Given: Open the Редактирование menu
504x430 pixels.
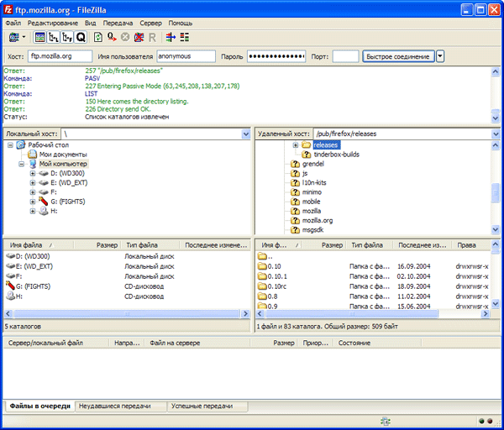Looking at the screenshot, I should [53, 23].
